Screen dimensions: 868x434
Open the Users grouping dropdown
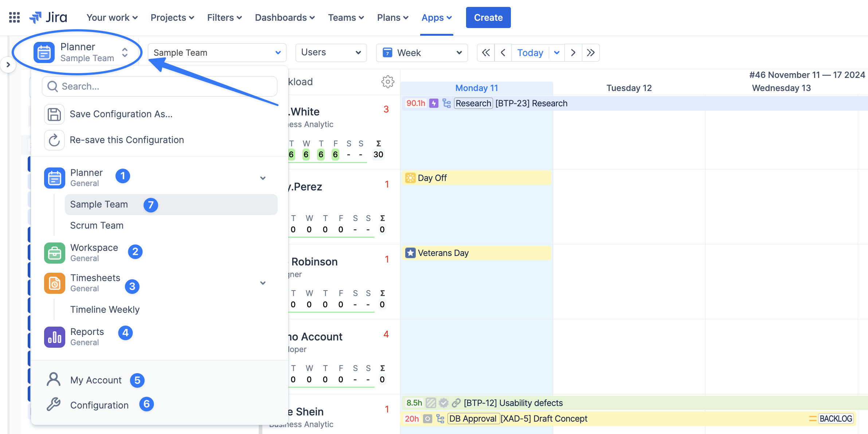click(331, 53)
